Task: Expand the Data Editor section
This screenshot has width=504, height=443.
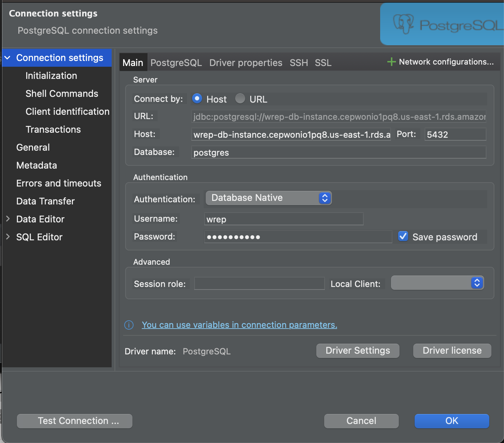Action: tap(8, 219)
